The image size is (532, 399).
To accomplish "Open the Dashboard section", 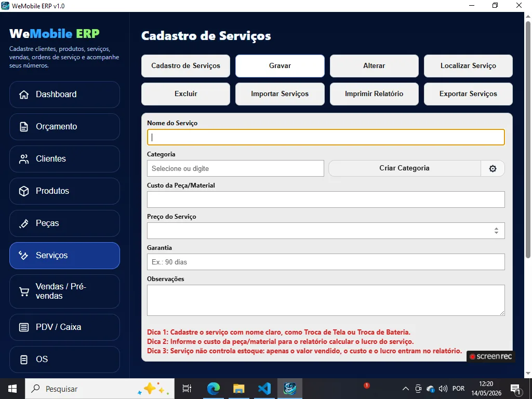I will tap(64, 95).
